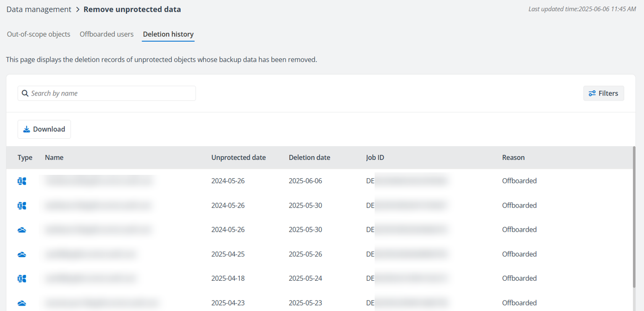
Task: Click the download arrow icon
Action: point(27,129)
